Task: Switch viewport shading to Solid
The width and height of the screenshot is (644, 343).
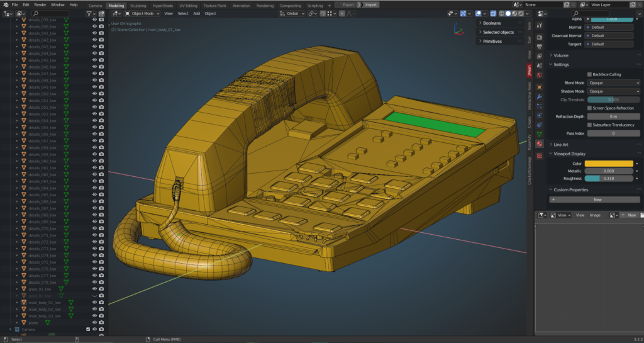Action: coord(508,14)
